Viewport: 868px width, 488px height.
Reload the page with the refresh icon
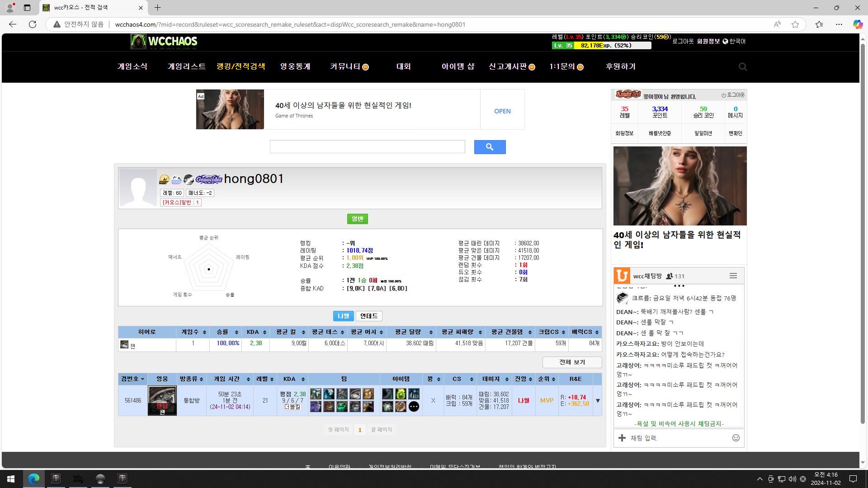pos(33,24)
